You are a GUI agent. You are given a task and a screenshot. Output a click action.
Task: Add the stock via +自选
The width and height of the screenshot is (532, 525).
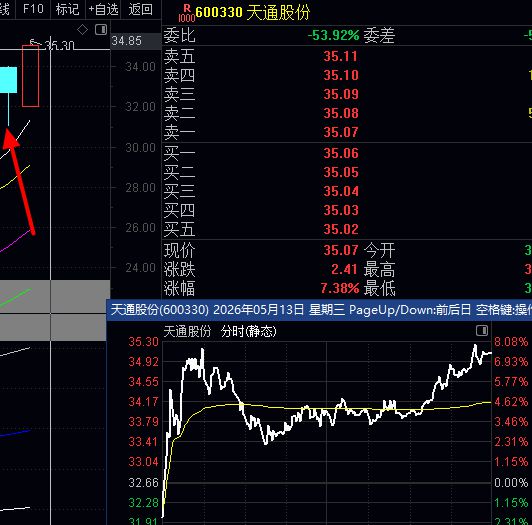click(x=103, y=9)
